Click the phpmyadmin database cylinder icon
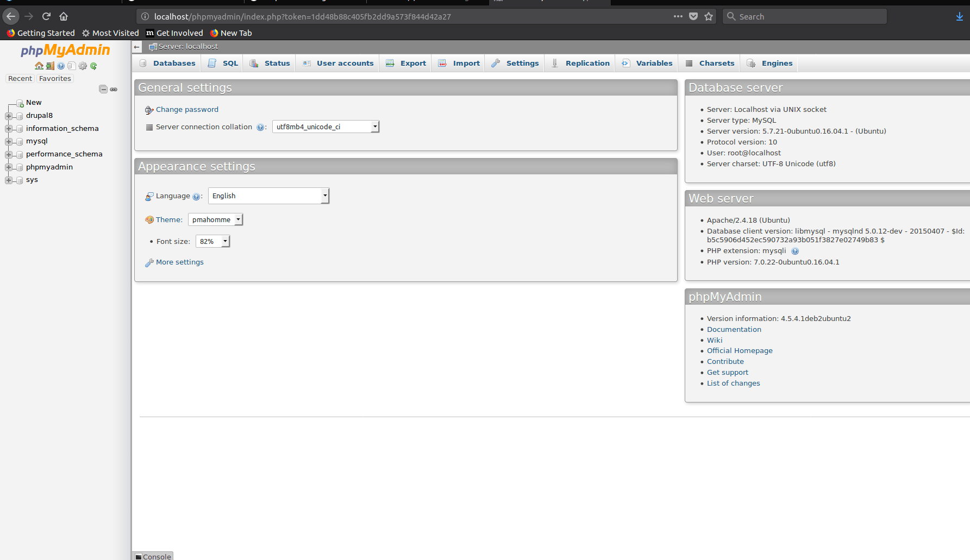 pyautogui.click(x=20, y=167)
